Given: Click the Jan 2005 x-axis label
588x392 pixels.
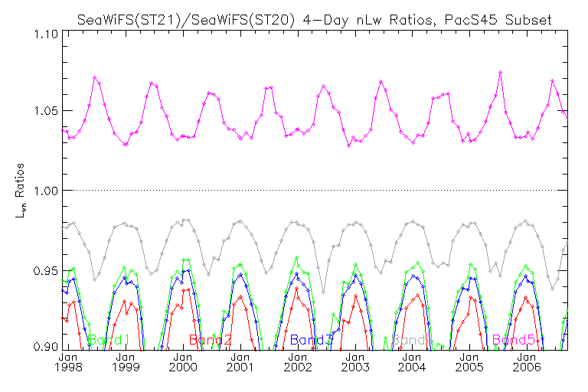Looking at the screenshot, I should (x=469, y=362).
